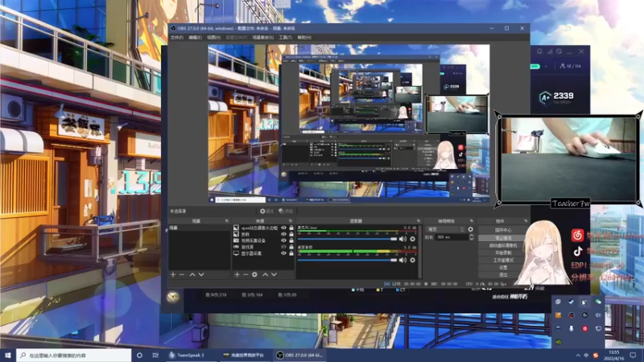Screen dimensions: 644x362
Task: Click the 桌面音频 volume slider
Action: click(348, 260)
